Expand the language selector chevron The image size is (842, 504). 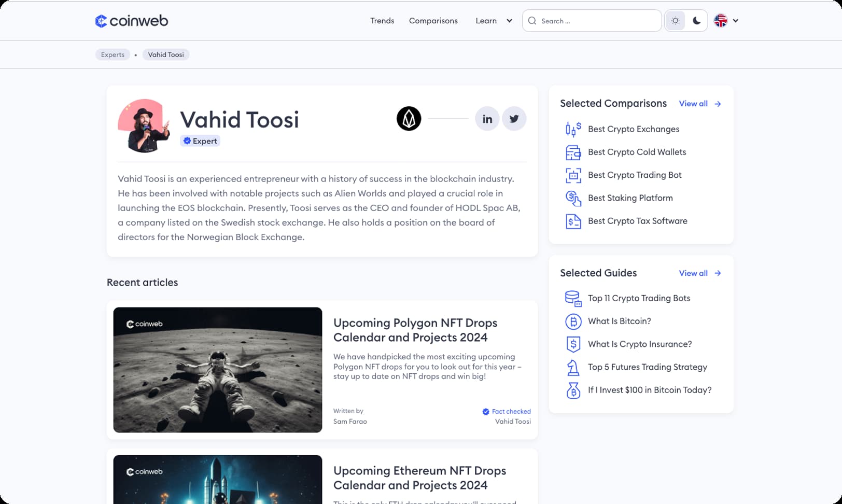coord(735,21)
